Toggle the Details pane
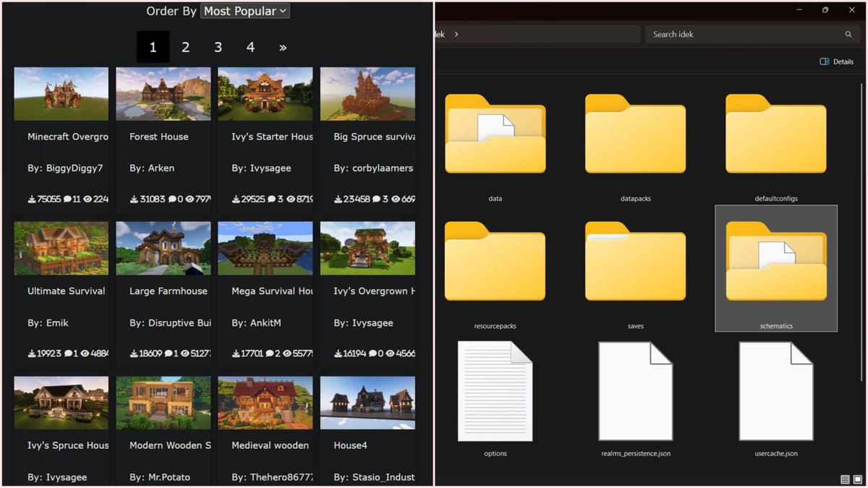Image resolution: width=868 pixels, height=488 pixels. pos(836,61)
